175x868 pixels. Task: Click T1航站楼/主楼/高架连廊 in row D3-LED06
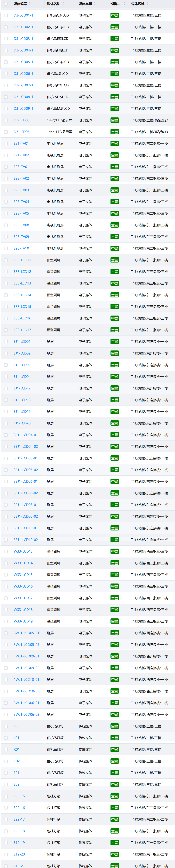150,132
